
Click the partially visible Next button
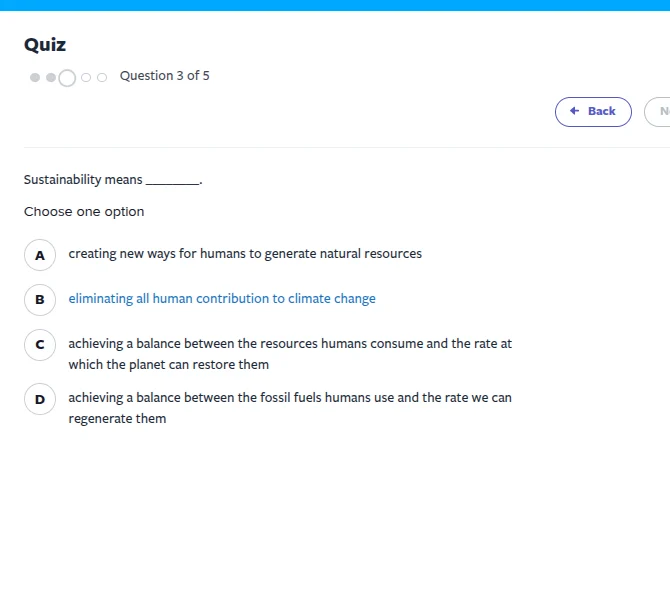(659, 112)
